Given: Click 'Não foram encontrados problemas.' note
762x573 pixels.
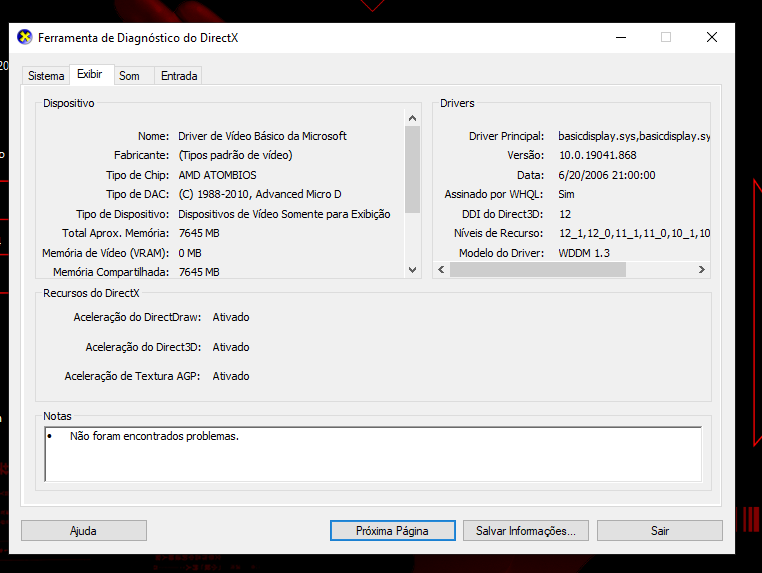Looking at the screenshot, I should [155, 436].
